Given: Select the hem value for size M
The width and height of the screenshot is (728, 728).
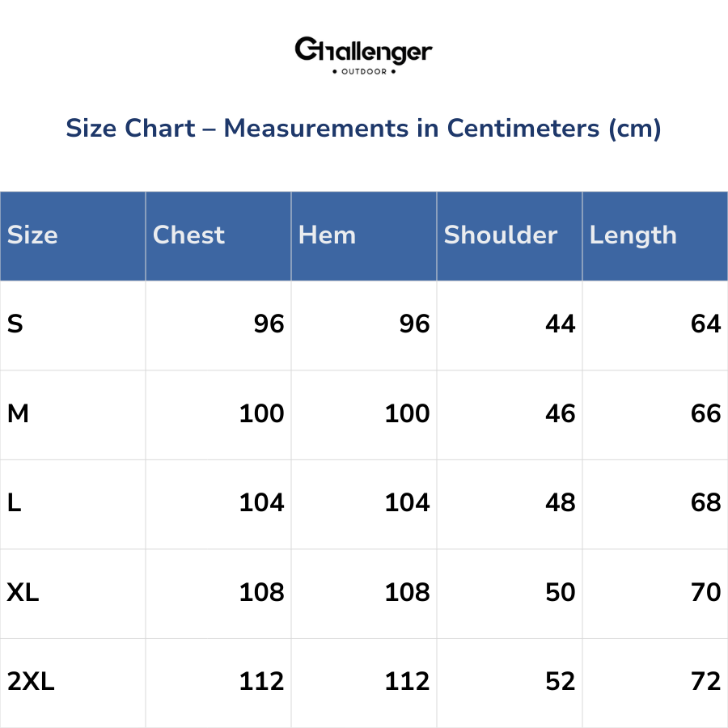Looking at the screenshot, I should [x=407, y=414].
